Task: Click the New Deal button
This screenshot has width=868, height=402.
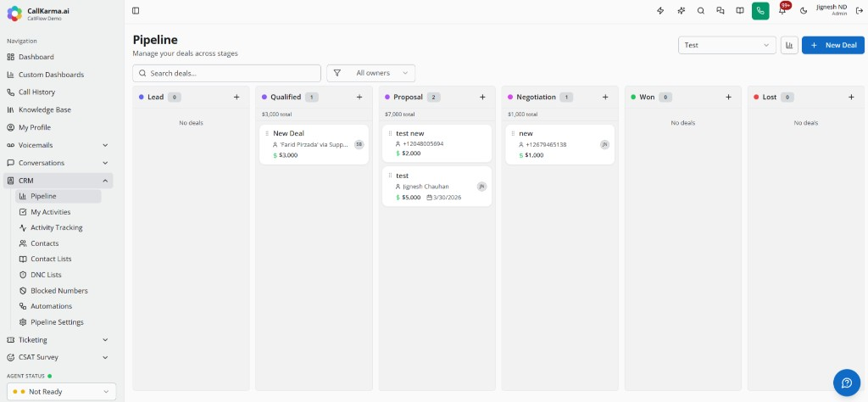Action: [833, 45]
